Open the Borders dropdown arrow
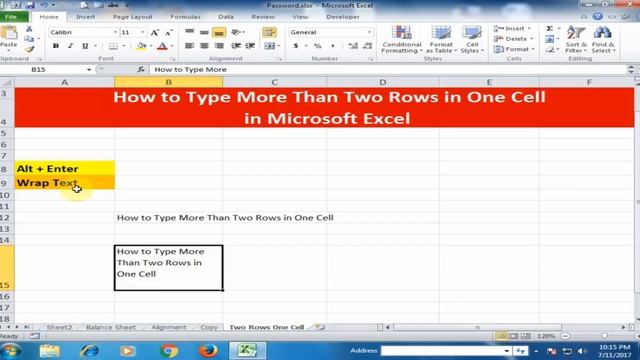This screenshot has width=640, height=360. tap(124, 46)
